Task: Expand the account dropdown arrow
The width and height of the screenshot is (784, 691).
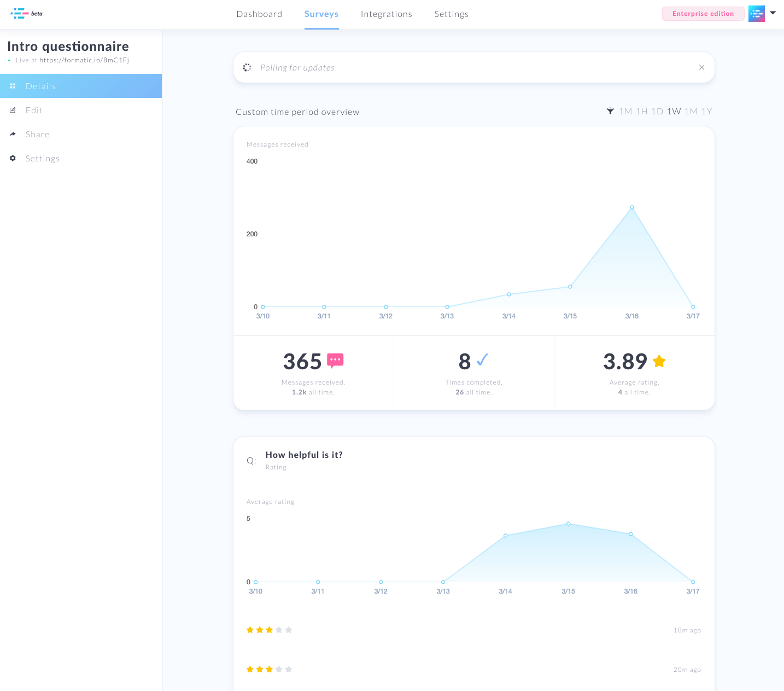Action: coord(773,13)
